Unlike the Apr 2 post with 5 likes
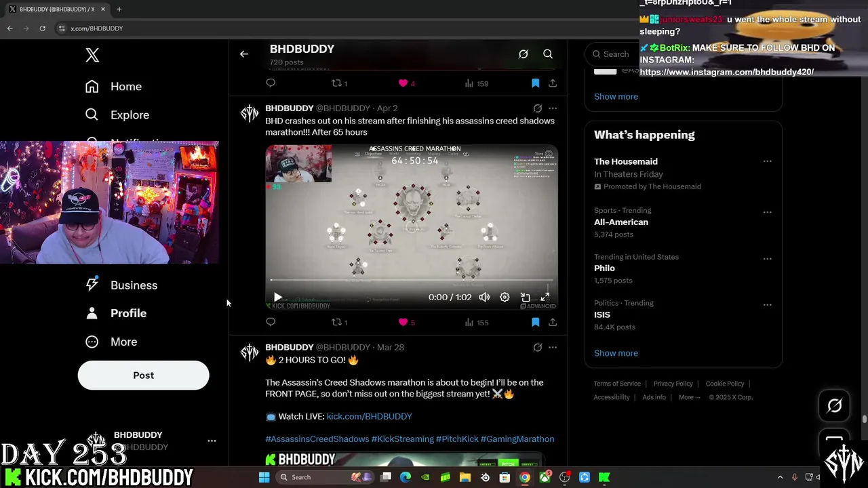The width and height of the screenshot is (868, 488). click(x=406, y=322)
